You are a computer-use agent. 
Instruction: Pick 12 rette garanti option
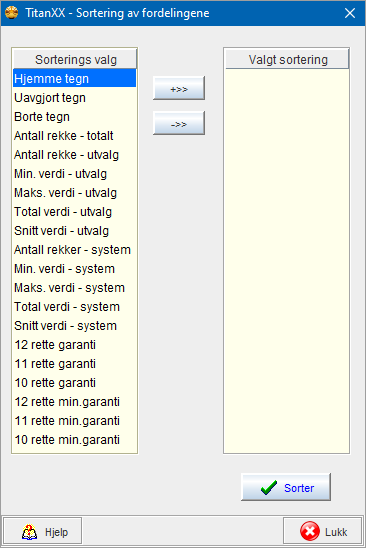[74, 345]
